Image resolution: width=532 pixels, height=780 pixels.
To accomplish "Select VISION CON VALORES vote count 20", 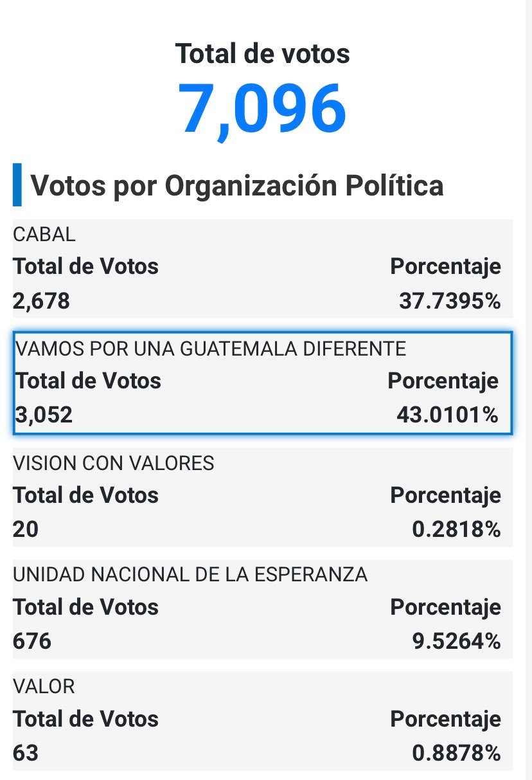I will pos(26,529).
